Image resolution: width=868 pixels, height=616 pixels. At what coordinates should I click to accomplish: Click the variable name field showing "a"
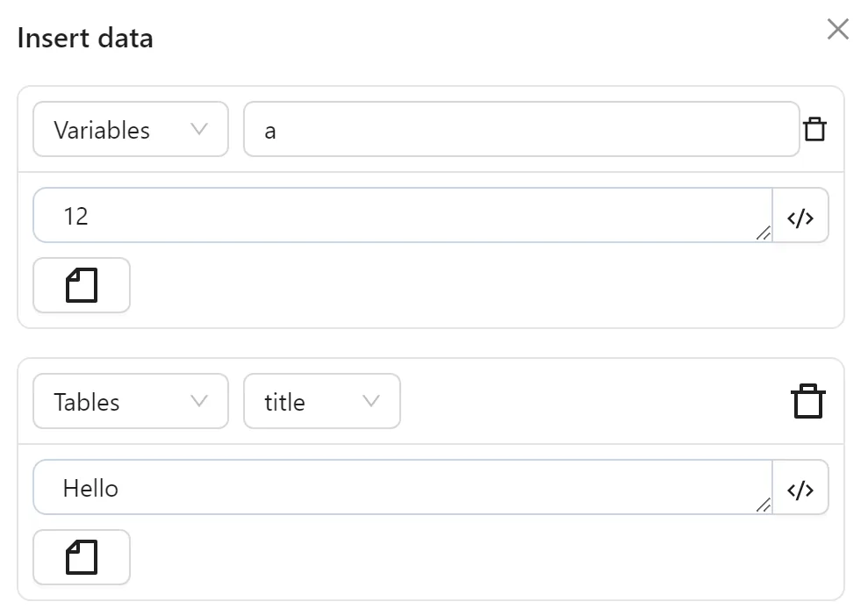point(521,129)
